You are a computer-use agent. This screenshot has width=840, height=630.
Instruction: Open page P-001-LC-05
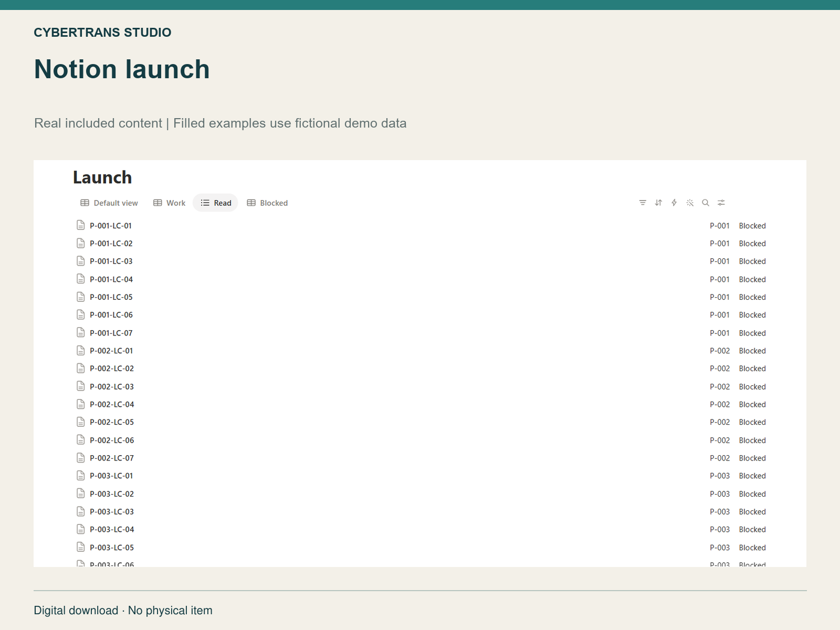111,297
